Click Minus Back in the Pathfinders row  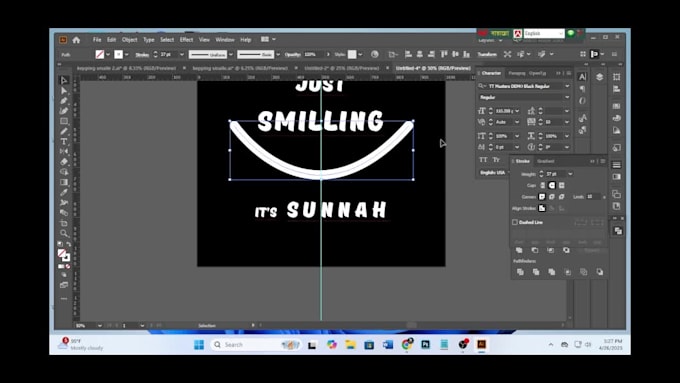[x=599, y=272]
